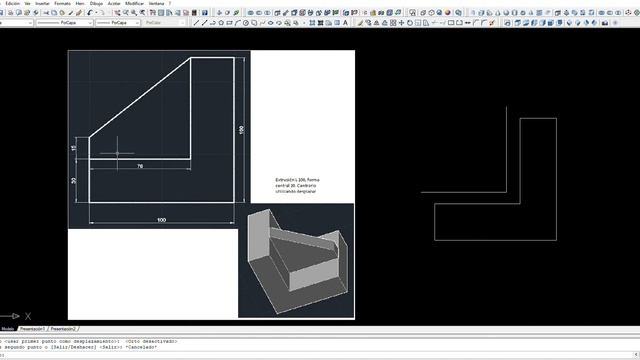Switch to SW Isometric view icon
Screen dimensions: 640x360
click(x=569, y=23)
